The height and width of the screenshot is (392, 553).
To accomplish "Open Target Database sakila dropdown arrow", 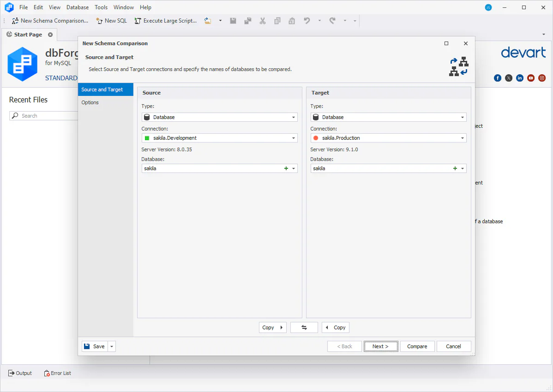I will [x=463, y=168].
